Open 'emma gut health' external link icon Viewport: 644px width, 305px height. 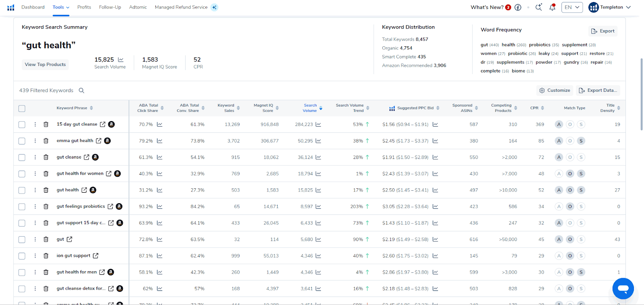point(99,141)
